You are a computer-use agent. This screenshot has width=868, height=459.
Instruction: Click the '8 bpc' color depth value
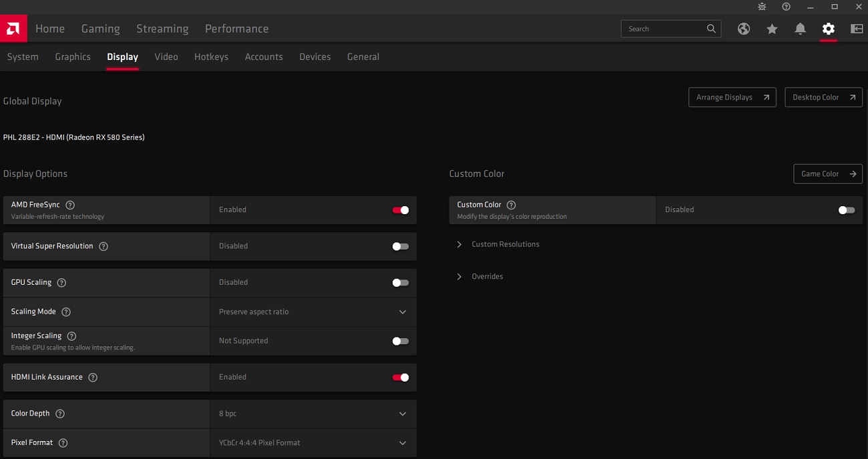click(x=228, y=414)
